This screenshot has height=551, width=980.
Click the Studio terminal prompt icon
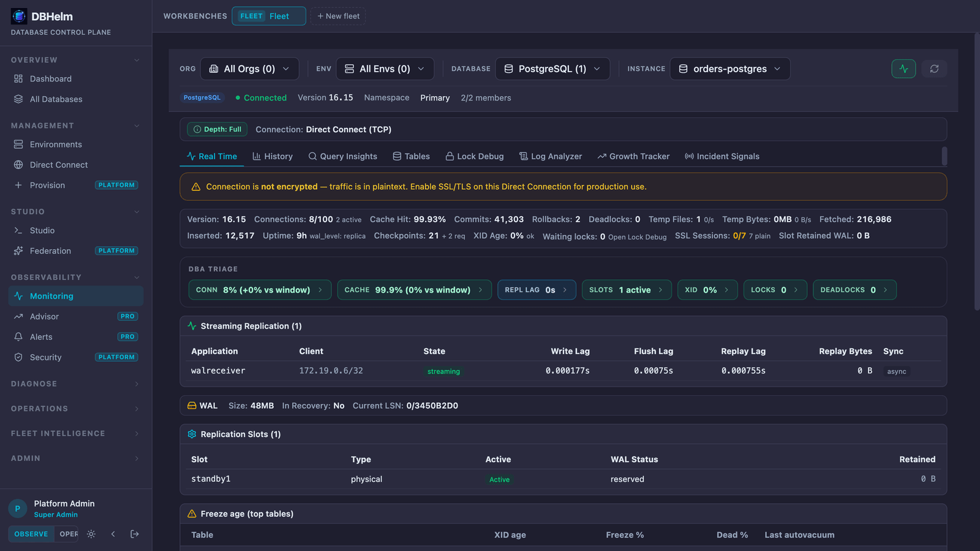click(18, 230)
